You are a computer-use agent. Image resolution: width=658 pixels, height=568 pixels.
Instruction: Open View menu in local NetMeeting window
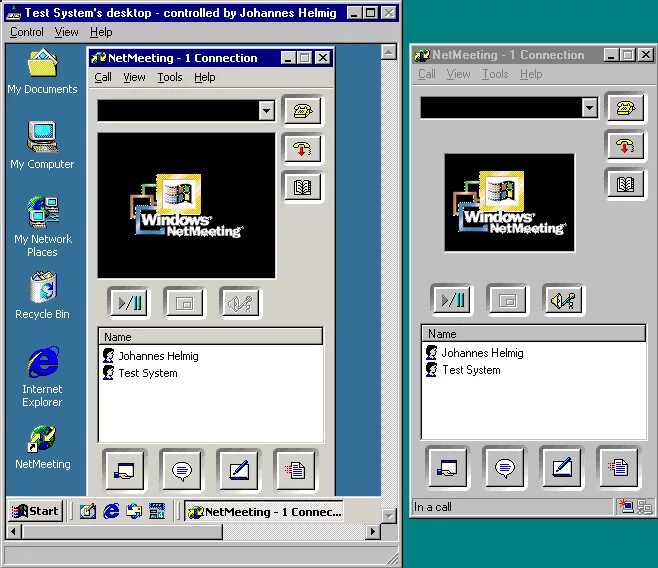click(458, 74)
